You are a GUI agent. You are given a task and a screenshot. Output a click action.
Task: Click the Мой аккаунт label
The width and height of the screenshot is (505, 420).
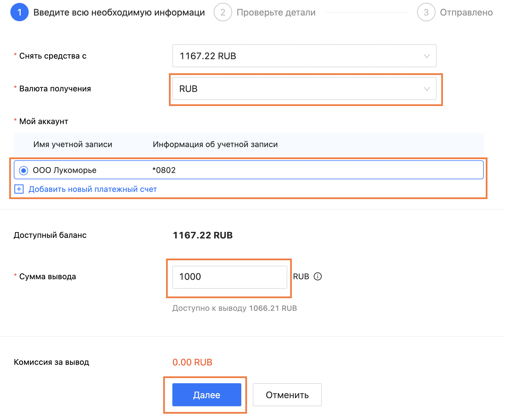(x=44, y=121)
